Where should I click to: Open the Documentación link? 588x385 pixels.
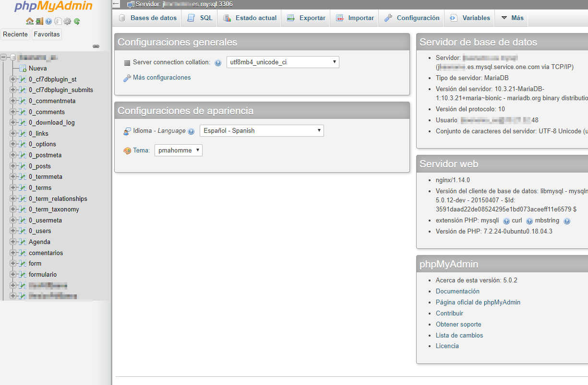[x=457, y=292]
